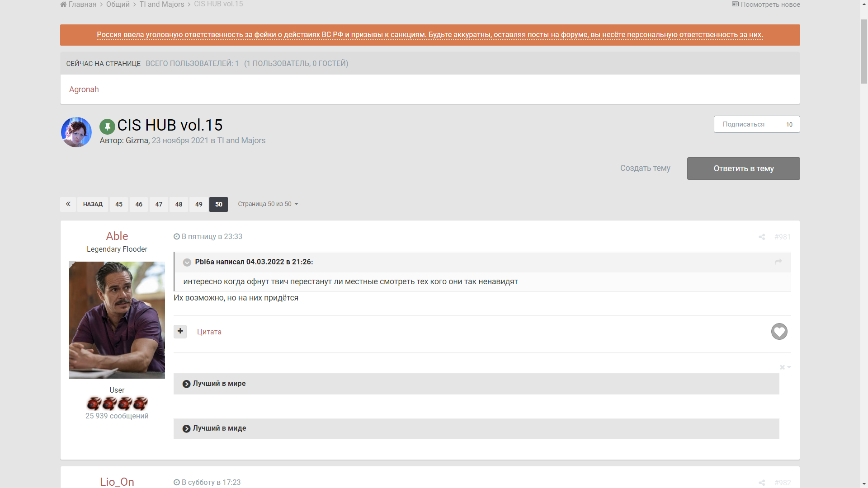This screenshot has height=488, width=868.
Task: Collapse the Pbl6a quote block
Action: [187, 263]
